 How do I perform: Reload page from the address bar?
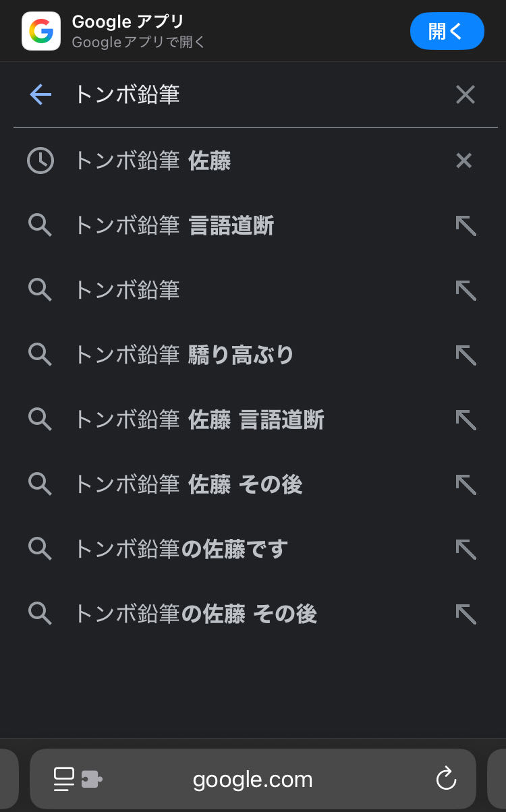[446, 780]
